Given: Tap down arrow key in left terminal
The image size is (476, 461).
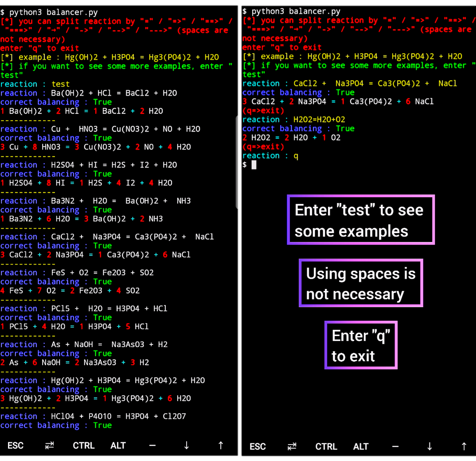Looking at the screenshot, I should 187,445.
